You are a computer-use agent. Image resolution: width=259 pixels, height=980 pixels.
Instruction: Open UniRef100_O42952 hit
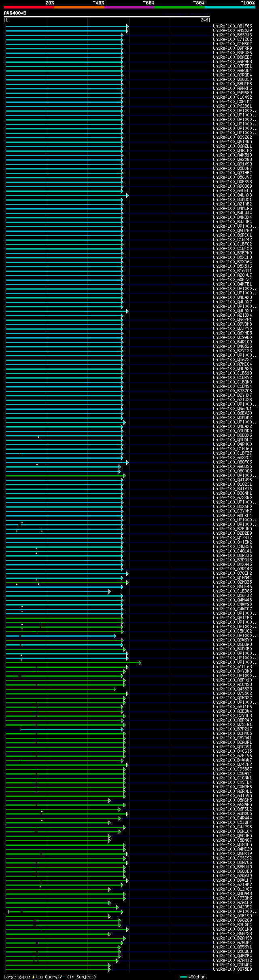(232, 907)
